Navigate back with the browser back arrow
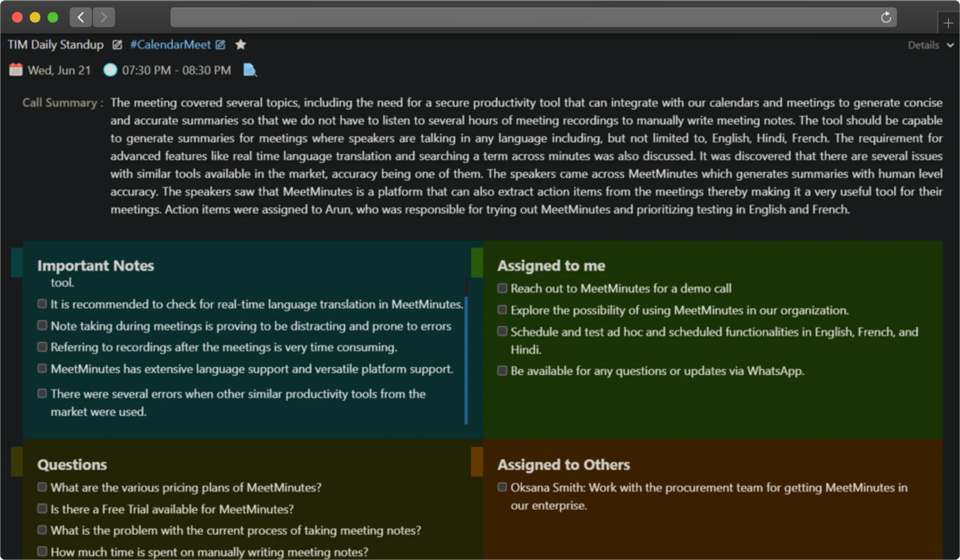Screen dimensions: 960x560 80,17
